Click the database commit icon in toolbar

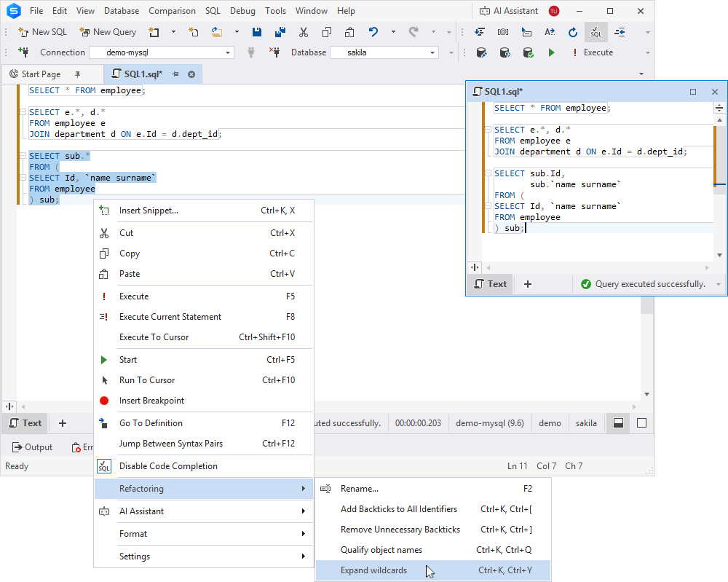point(481,52)
